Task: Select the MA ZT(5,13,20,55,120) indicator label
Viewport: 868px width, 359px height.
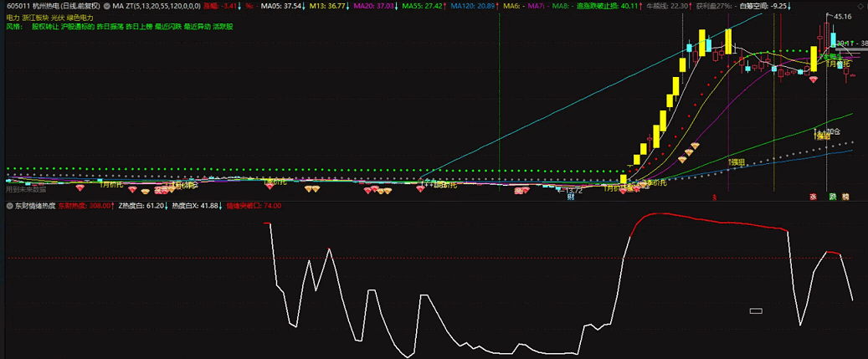Action: point(157,7)
